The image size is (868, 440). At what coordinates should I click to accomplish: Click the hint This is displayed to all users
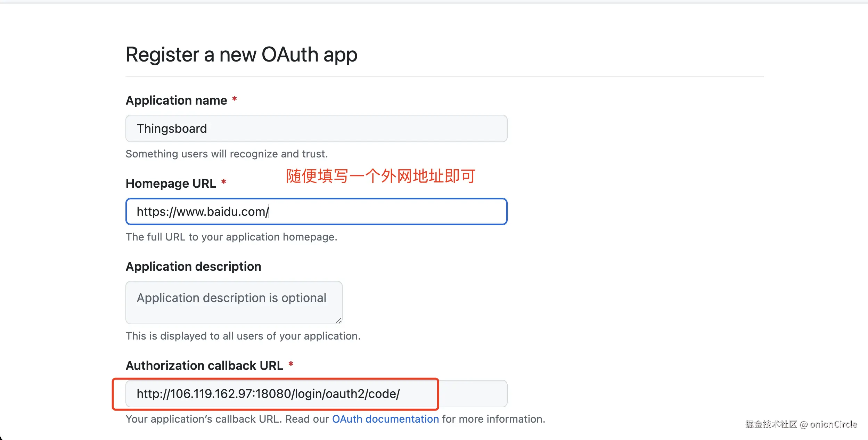[243, 336]
